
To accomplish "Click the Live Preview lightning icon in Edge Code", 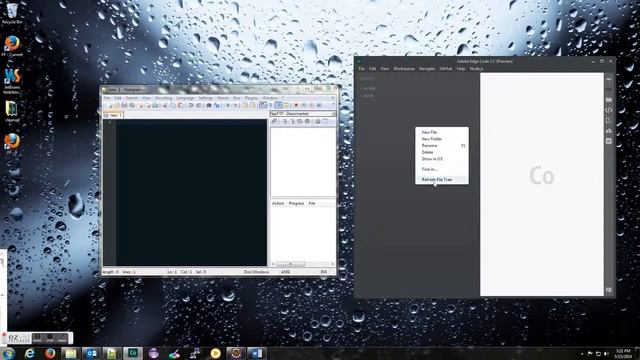I will pyautogui.click(x=609, y=79).
